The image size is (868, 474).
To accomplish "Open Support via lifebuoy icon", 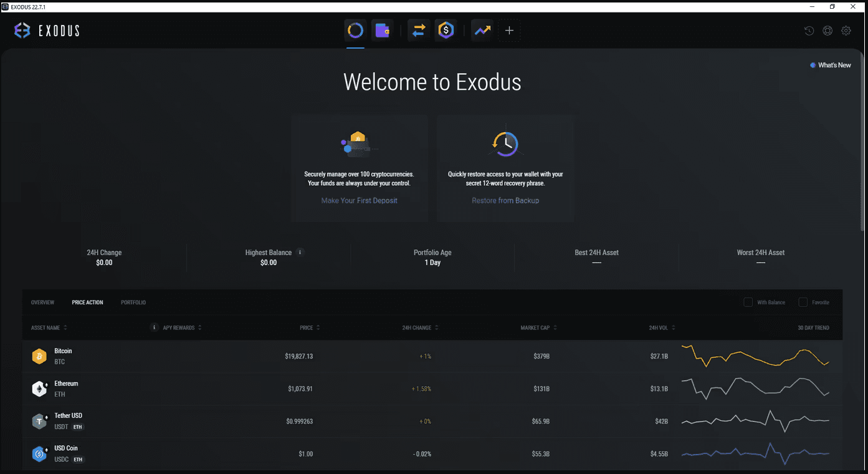I will (827, 30).
